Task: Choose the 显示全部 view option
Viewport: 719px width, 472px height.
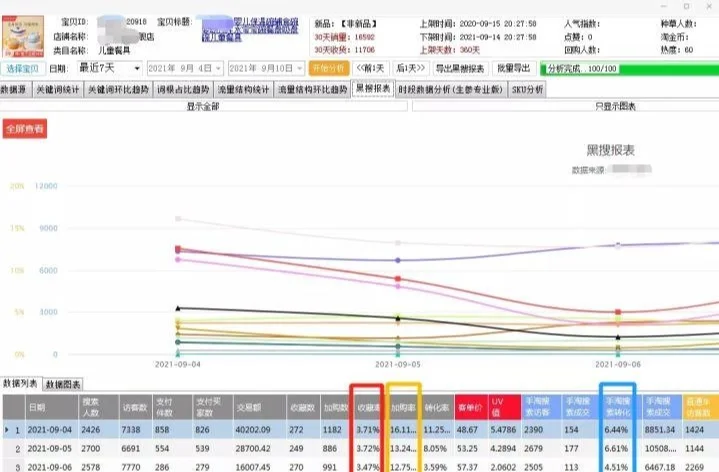Action: pyautogui.click(x=203, y=106)
